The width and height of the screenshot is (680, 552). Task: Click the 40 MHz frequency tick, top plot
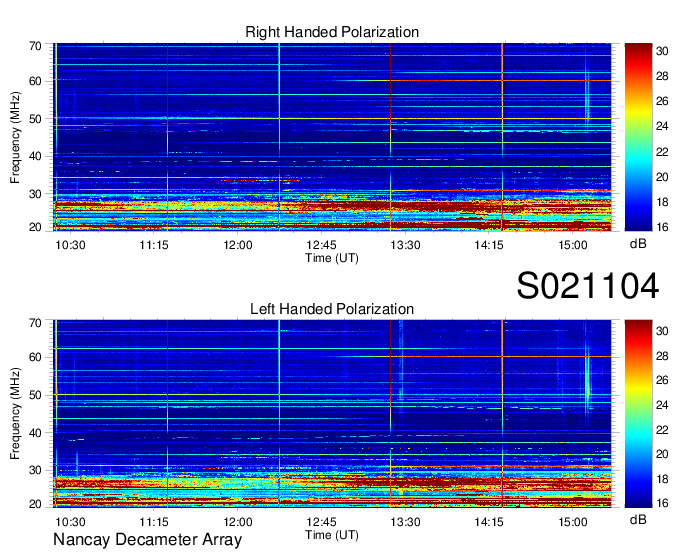click(36, 157)
